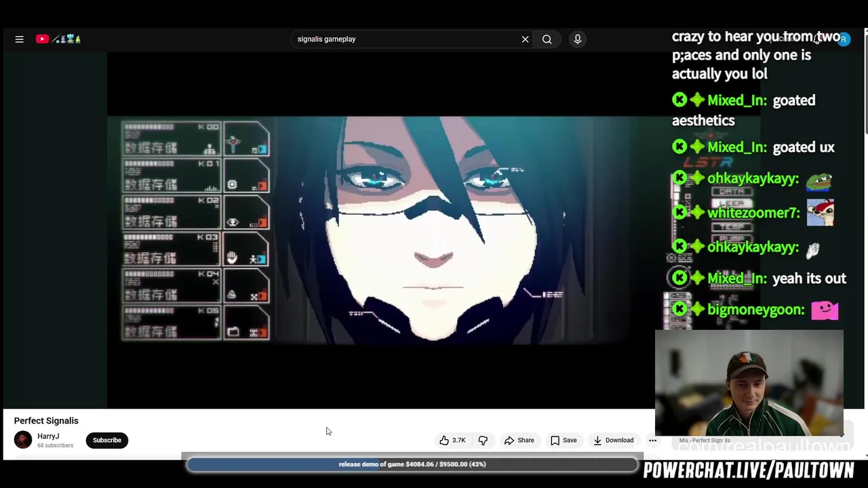Go to YouTube home via logo
Image resolution: width=868 pixels, height=488 pixels.
58,39
